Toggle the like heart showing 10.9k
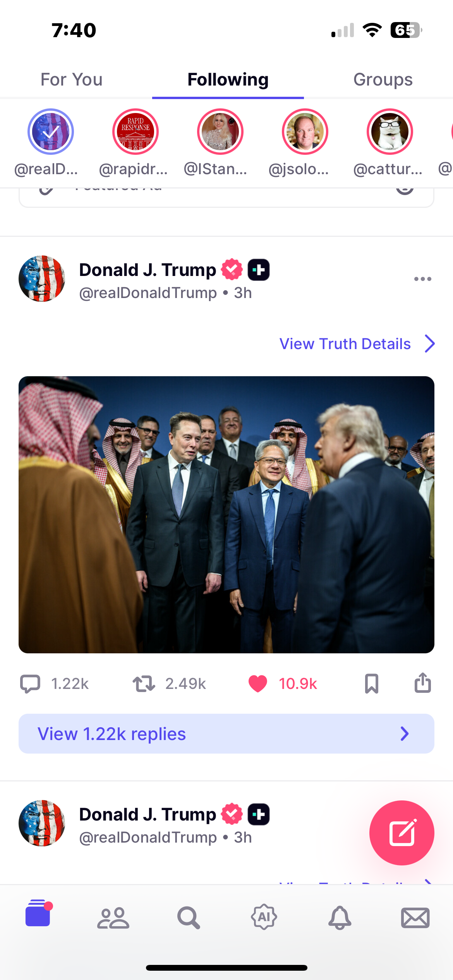The width and height of the screenshot is (453, 980). 257,684
